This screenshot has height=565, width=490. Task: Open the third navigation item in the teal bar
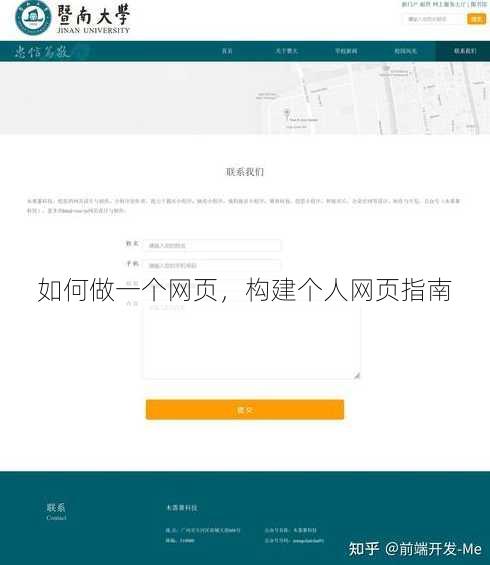click(x=346, y=51)
